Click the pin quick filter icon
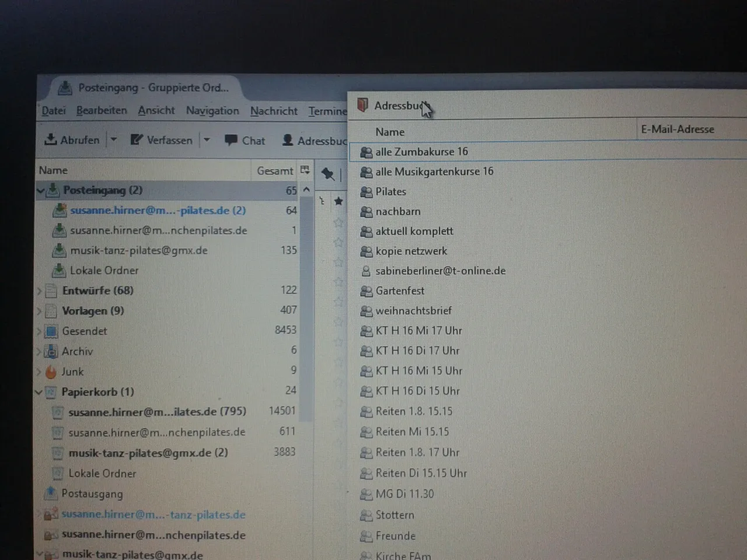 [328, 173]
